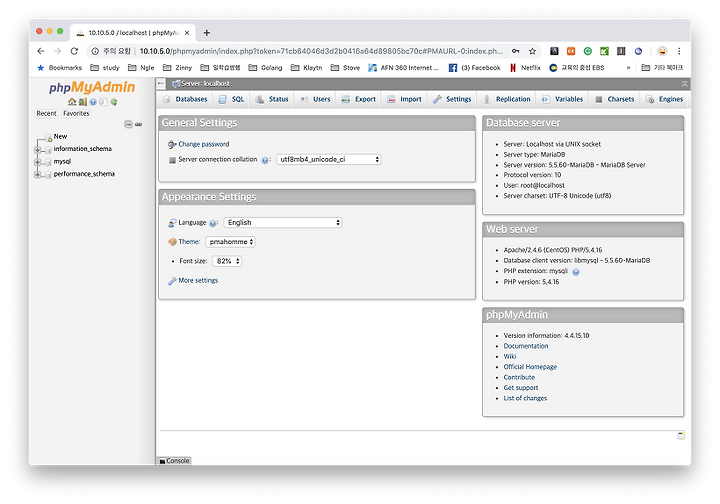The height and width of the screenshot is (504, 720).
Task: Open the Users tab
Action: [315, 99]
